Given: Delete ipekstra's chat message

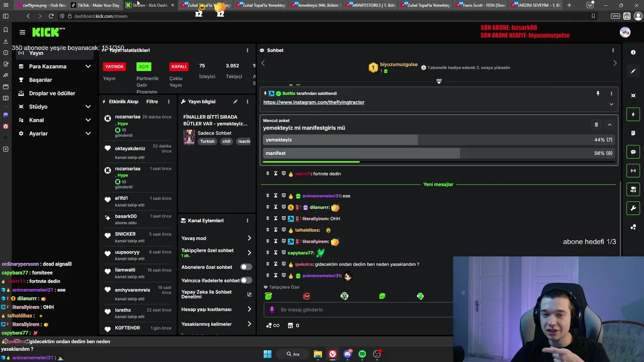Looking at the screenshot, I should pyautogui.click(x=268, y=264).
